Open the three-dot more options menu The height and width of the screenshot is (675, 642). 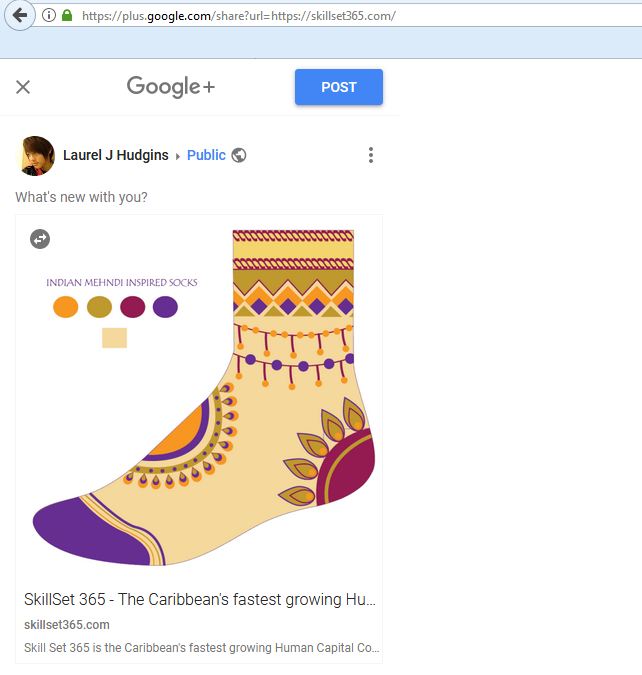(x=371, y=155)
